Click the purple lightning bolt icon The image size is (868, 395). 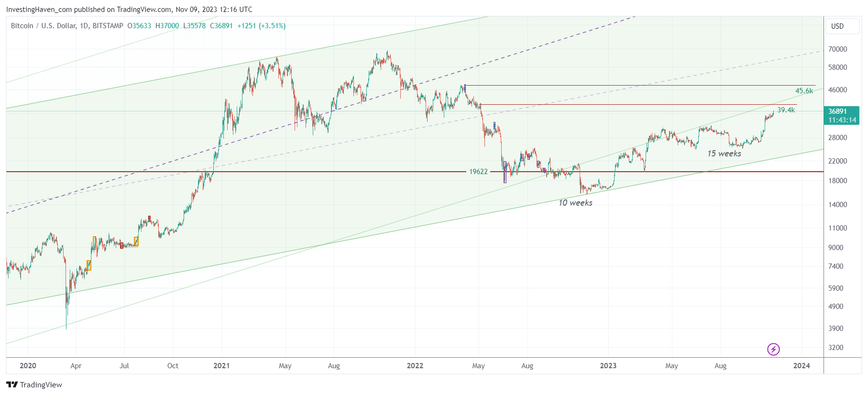[x=773, y=349]
